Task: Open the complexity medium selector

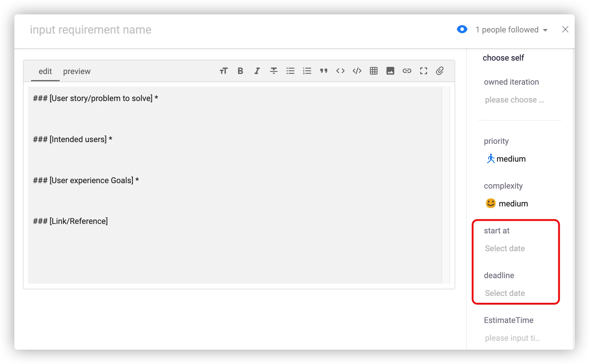Action: click(507, 204)
